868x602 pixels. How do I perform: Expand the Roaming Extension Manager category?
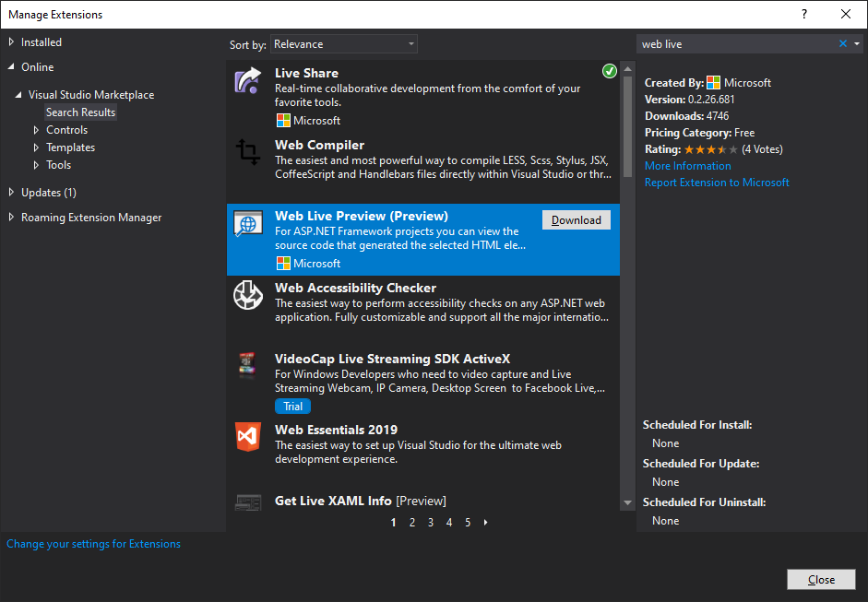coord(11,218)
